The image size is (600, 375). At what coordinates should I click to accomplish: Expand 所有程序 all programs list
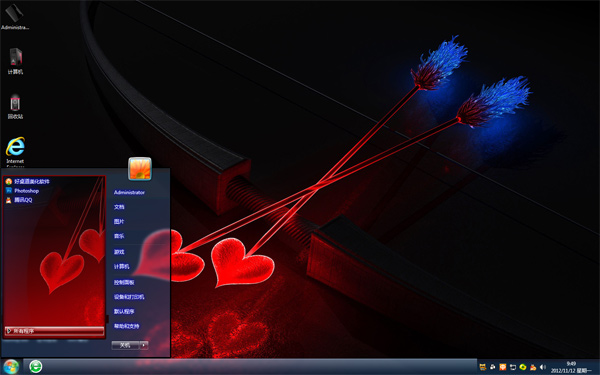tap(54, 331)
